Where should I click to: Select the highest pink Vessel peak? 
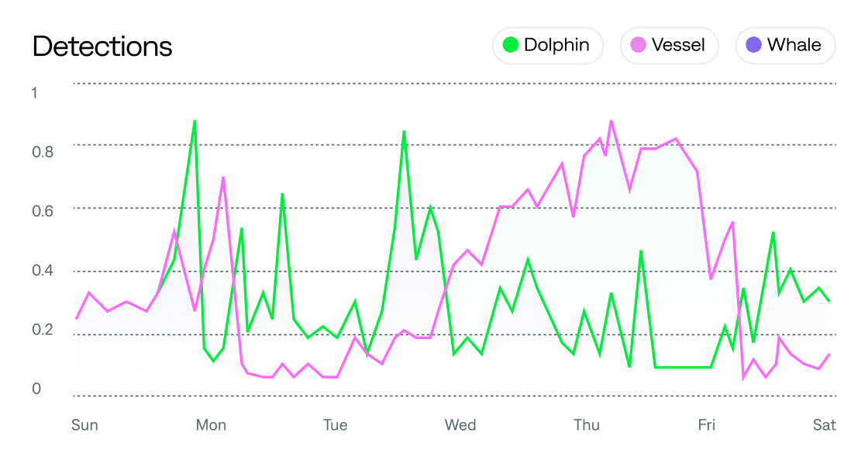click(x=611, y=121)
